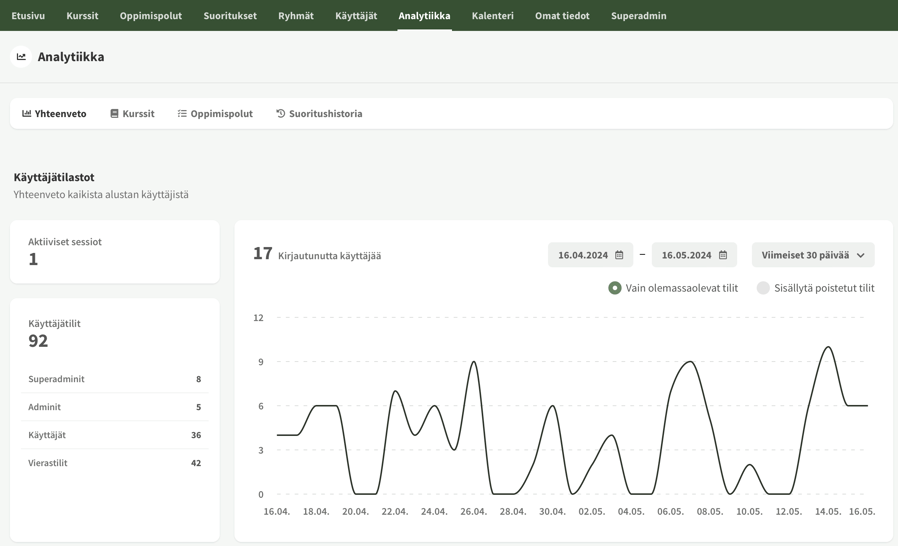Switch to Kurssit sub-tab
898x546 pixels.
tap(132, 113)
